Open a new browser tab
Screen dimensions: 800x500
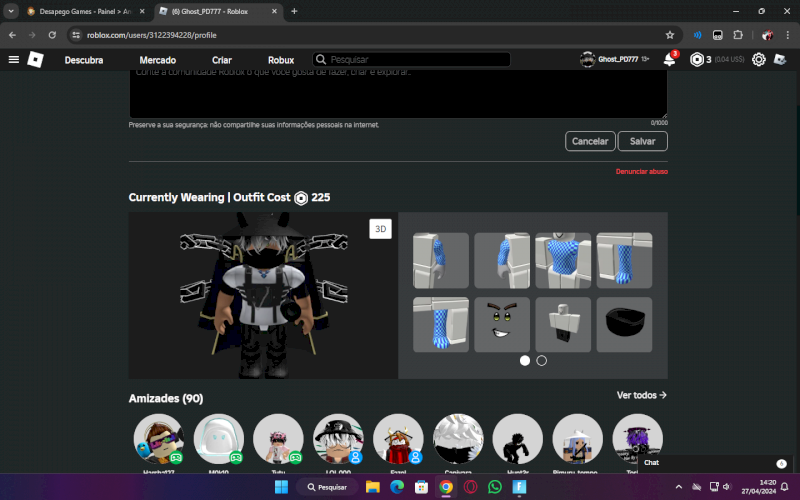tap(294, 11)
